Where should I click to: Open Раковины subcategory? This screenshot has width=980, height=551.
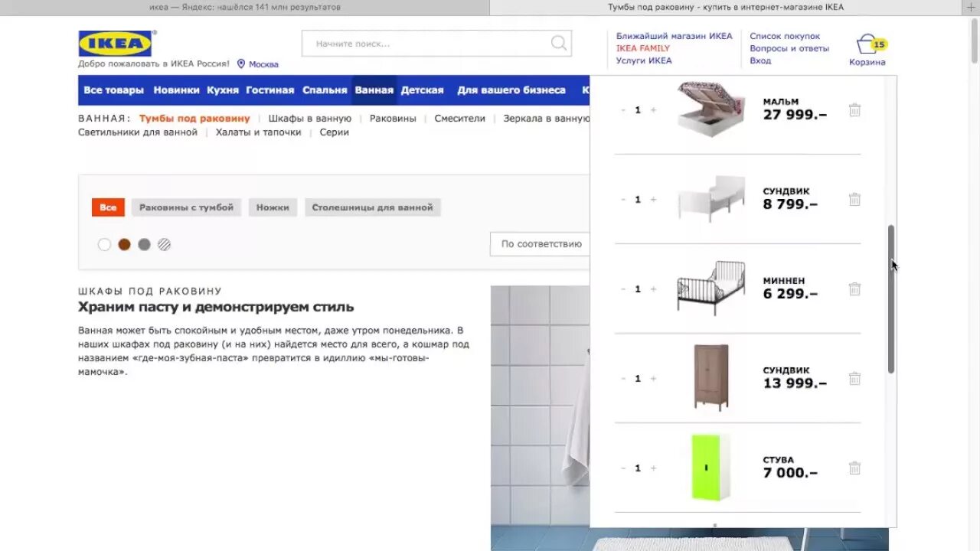pyautogui.click(x=393, y=119)
